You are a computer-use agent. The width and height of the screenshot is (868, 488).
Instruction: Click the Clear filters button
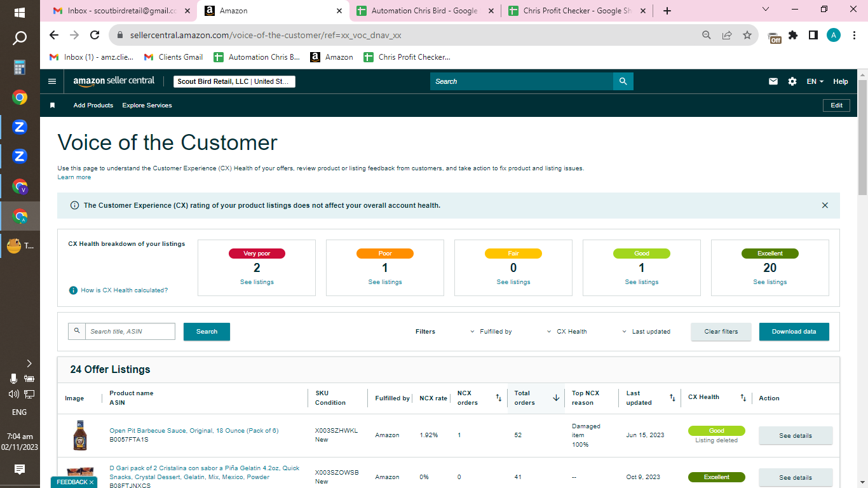coord(721,332)
